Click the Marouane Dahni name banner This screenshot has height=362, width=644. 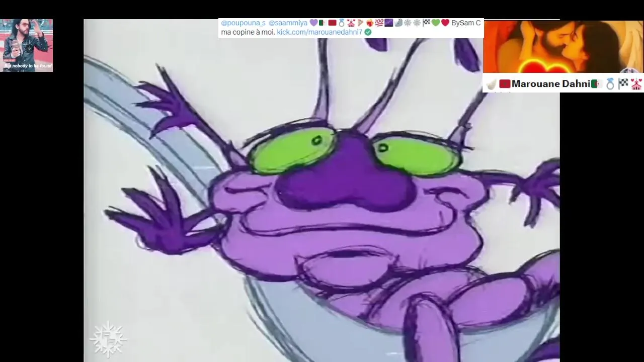[563, 83]
